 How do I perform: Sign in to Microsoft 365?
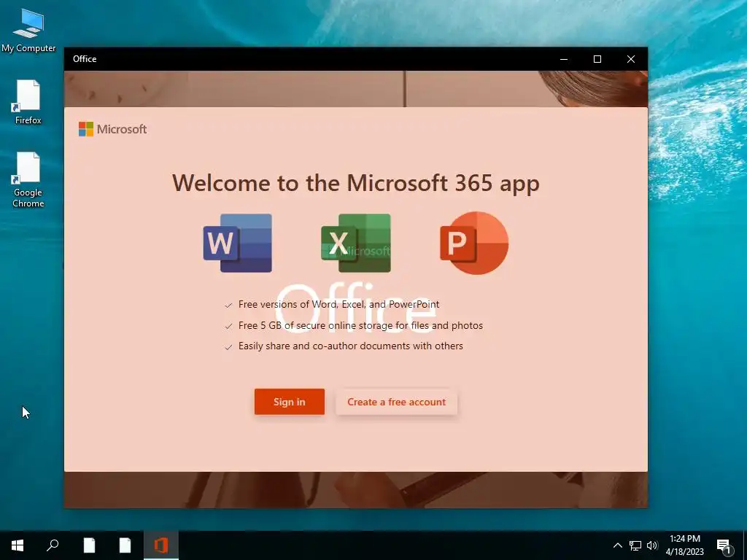click(x=289, y=402)
